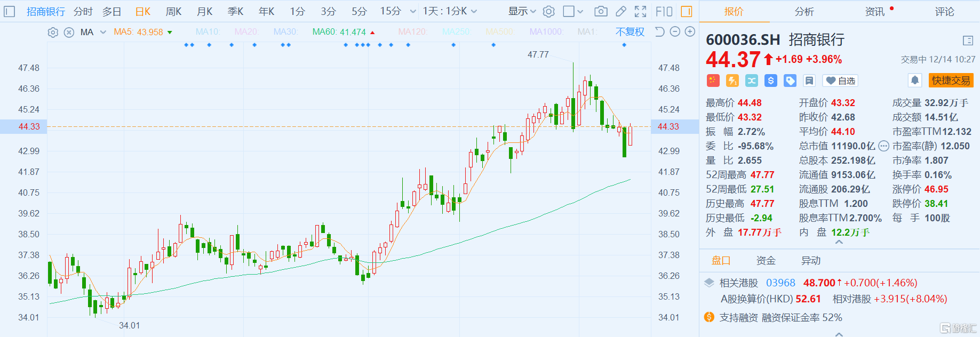Collapse the quote details section chevron
This screenshot has width=980, height=337.
(x=839, y=243)
